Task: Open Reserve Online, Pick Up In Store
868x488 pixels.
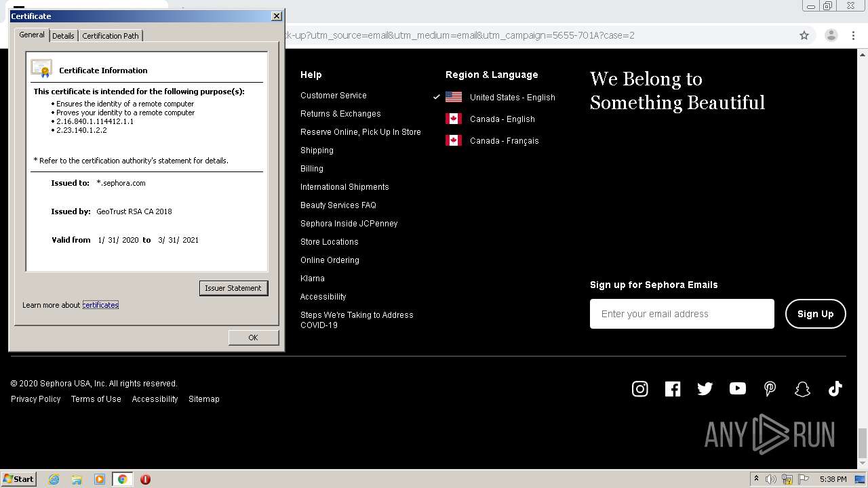Action: [x=361, y=132]
